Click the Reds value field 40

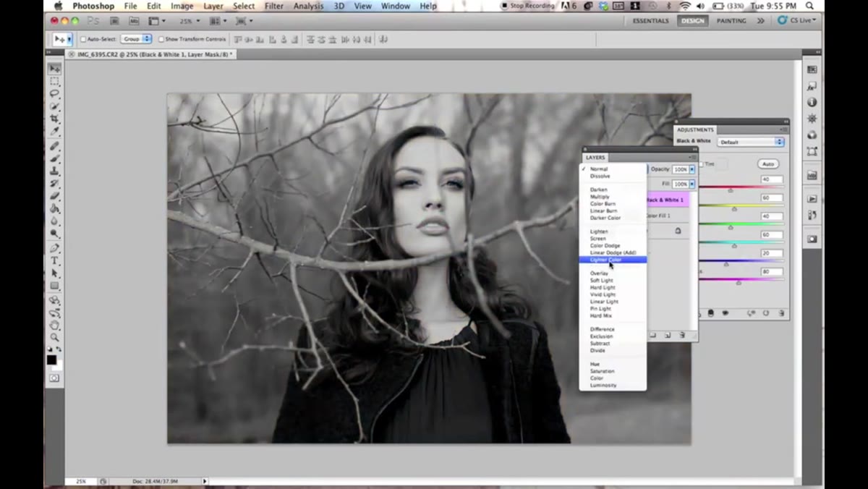[x=771, y=179]
